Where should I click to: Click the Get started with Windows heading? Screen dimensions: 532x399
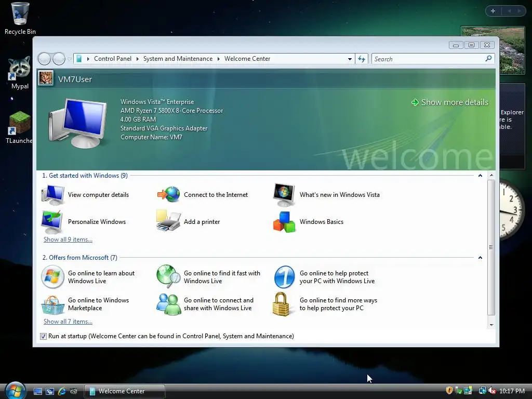click(x=85, y=176)
